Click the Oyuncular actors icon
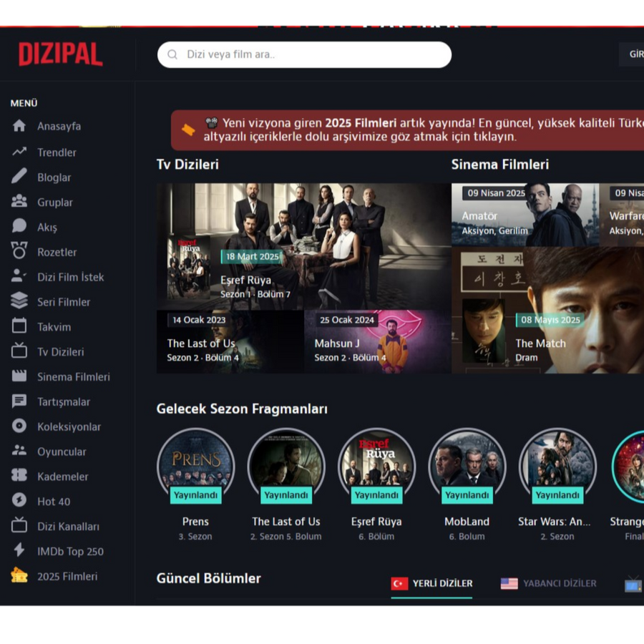The image size is (644, 644). pyautogui.click(x=19, y=450)
